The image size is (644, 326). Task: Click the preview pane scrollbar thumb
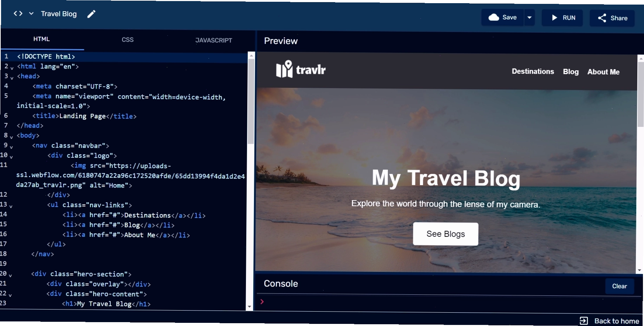coord(640,94)
